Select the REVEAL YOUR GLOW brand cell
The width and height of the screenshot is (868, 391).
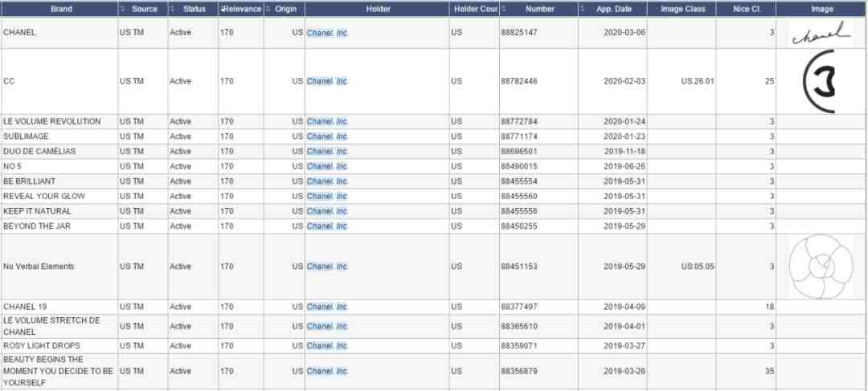point(59,197)
